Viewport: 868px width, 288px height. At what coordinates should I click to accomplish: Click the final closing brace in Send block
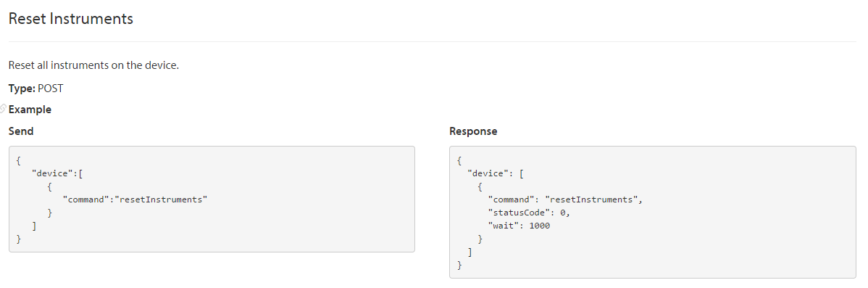(x=19, y=239)
